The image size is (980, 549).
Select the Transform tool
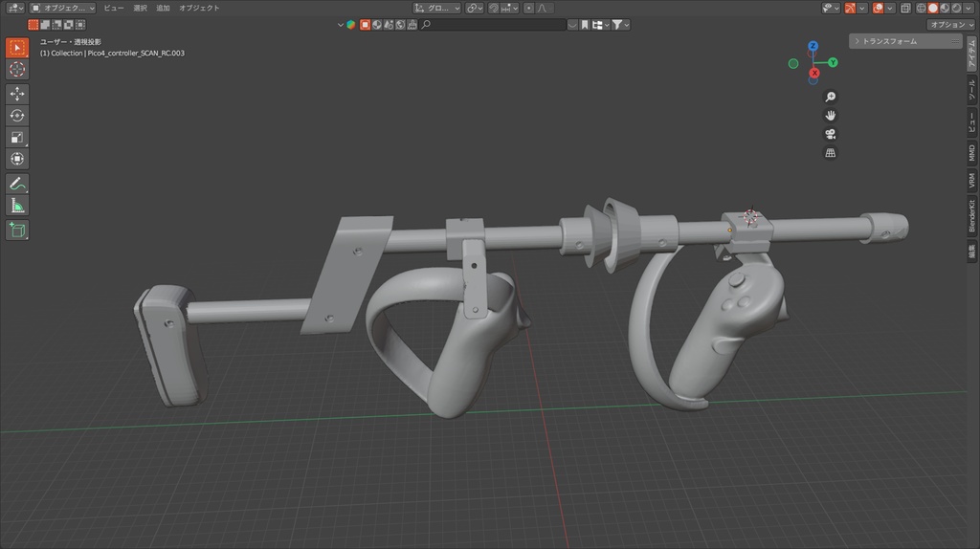[x=17, y=160]
